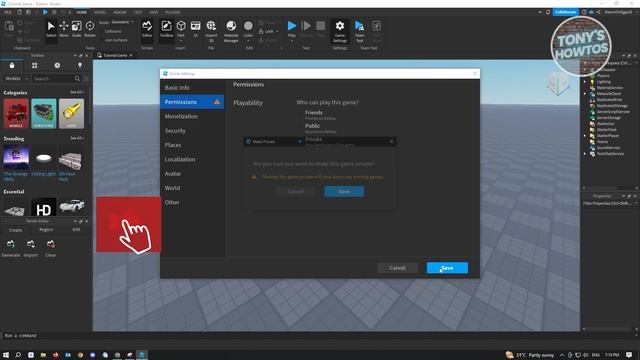Activate the Rotate tool

click(x=90, y=29)
